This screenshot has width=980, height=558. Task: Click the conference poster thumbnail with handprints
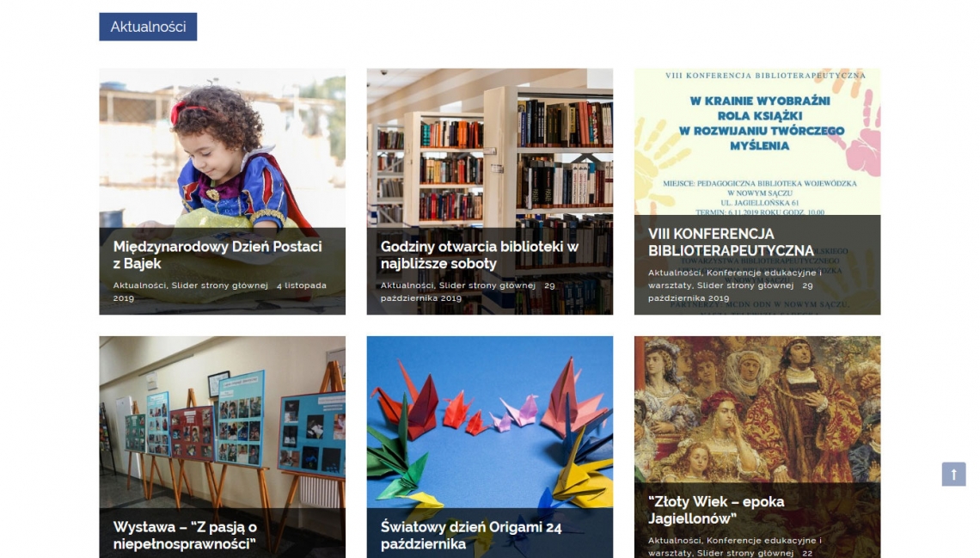point(756,142)
